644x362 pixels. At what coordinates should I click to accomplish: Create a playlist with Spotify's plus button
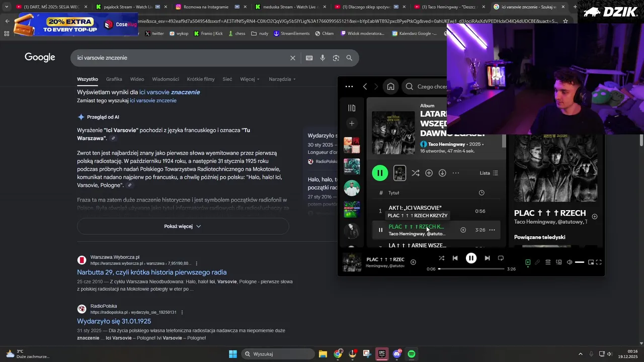point(352,123)
